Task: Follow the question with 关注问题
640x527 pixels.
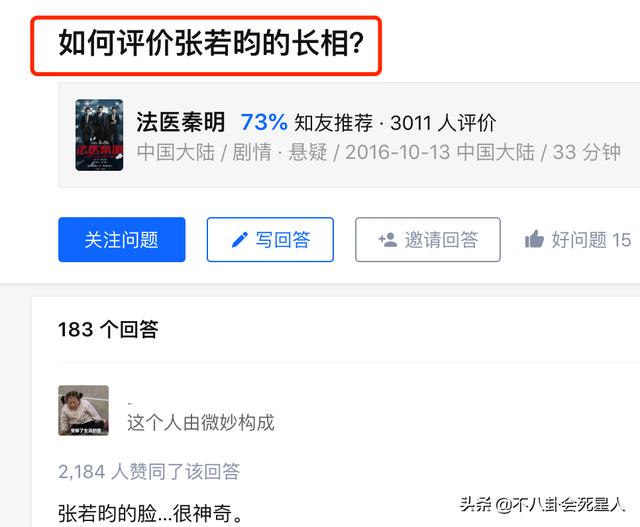Action: [x=122, y=240]
